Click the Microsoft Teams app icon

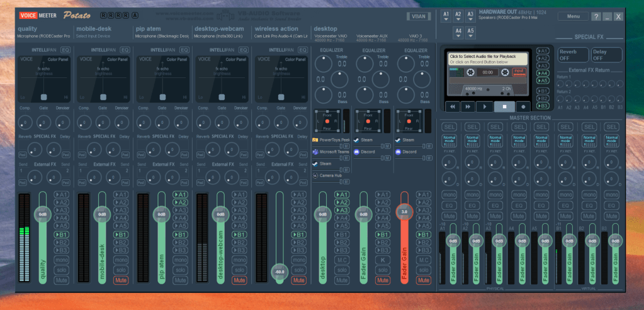coord(315,152)
